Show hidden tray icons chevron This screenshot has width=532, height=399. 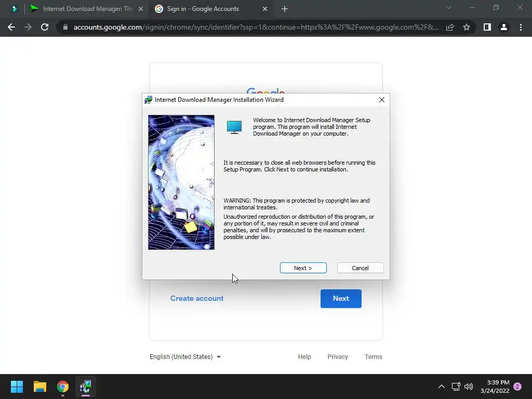[x=442, y=387]
